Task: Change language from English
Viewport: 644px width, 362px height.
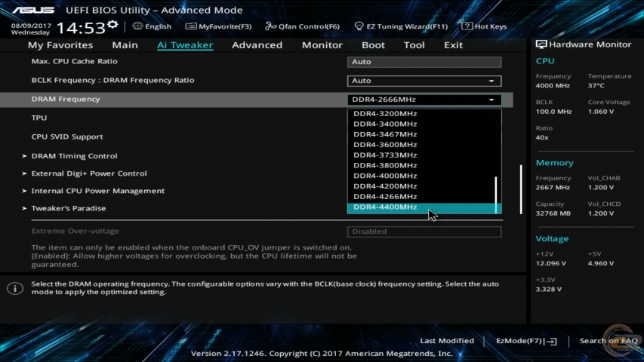Action: 158,26
